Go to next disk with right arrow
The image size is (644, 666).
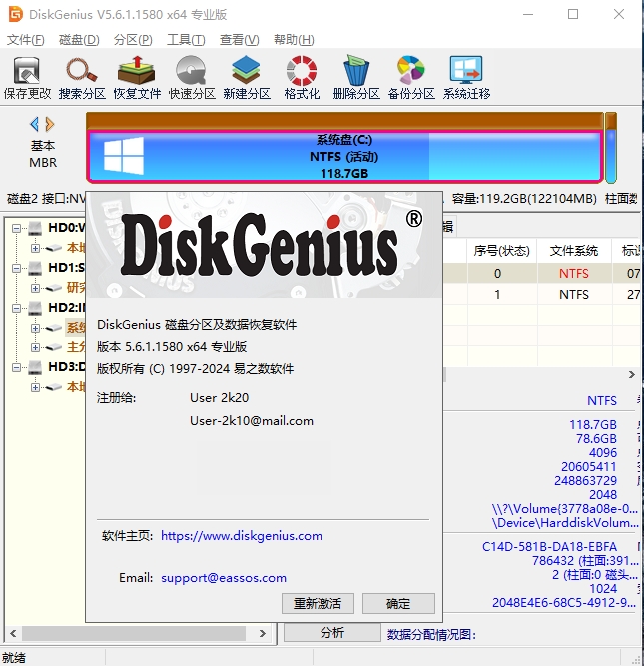coord(50,124)
